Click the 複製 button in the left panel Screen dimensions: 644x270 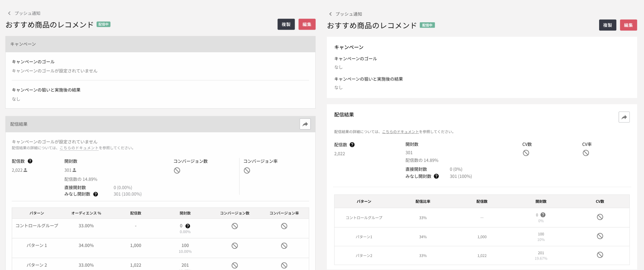tap(286, 24)
